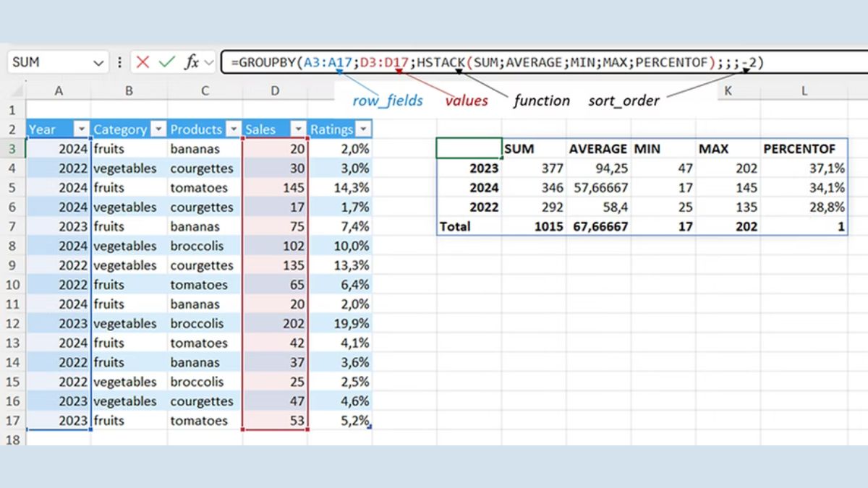Confirm the formula with the green checkmark

point(167,62)
